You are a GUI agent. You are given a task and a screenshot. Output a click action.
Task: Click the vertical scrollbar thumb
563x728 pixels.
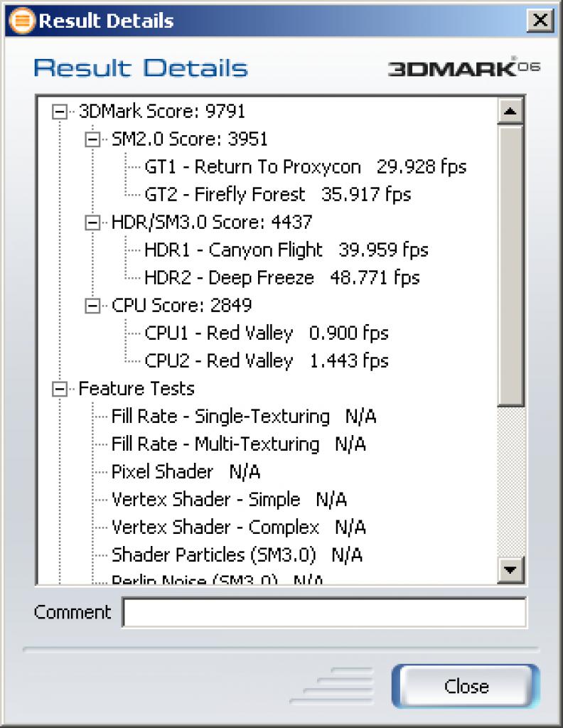click(x=510, y=266)
